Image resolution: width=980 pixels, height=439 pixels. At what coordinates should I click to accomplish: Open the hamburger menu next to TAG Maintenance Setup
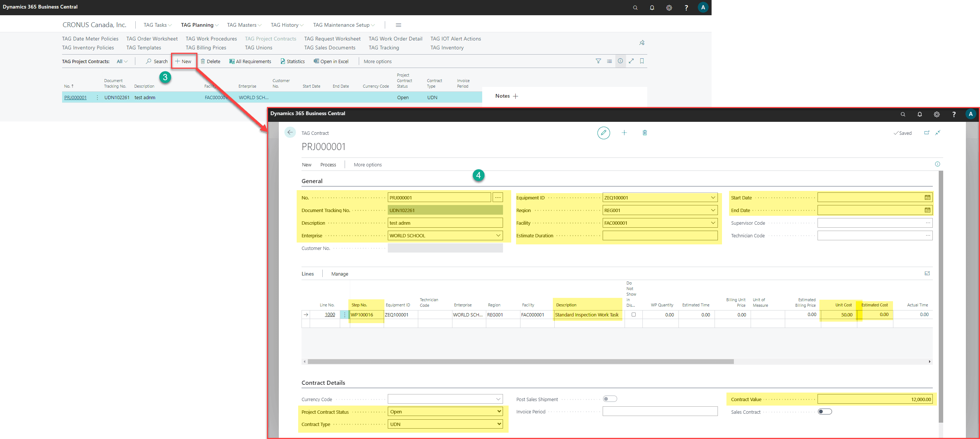(x=398, y=25)
